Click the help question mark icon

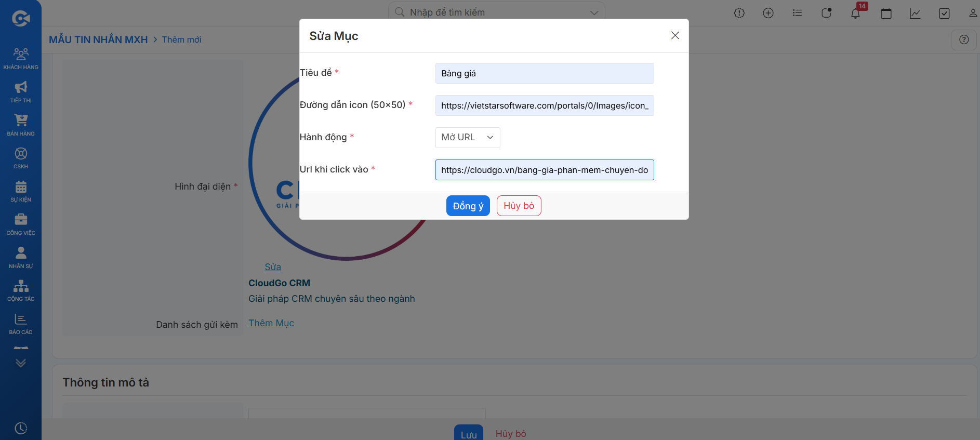coord(964,39)
